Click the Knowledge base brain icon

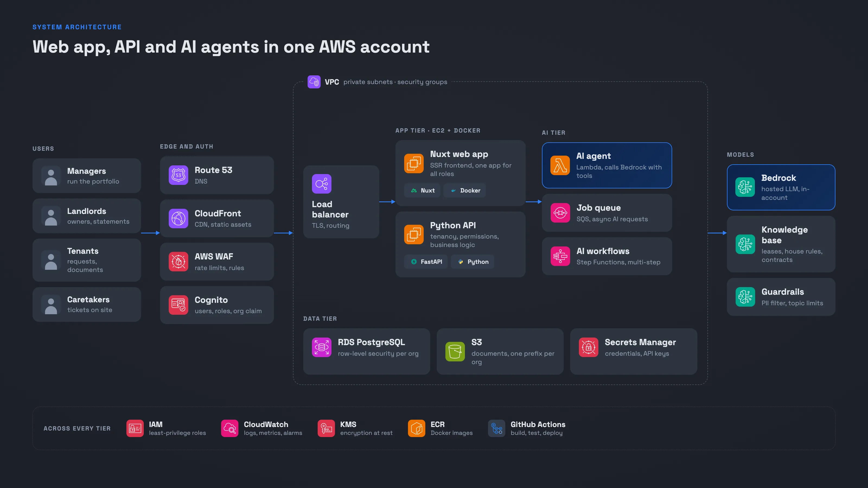745,244
